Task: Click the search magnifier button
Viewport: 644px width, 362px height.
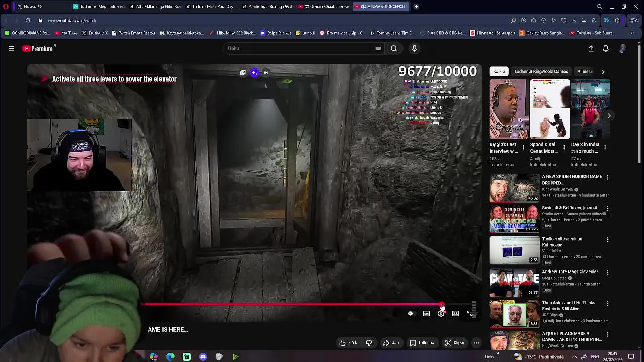Action: (394, 48)
